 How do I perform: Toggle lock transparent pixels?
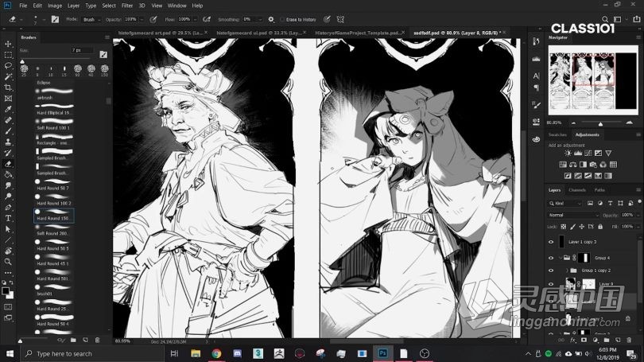pos(564,227)
